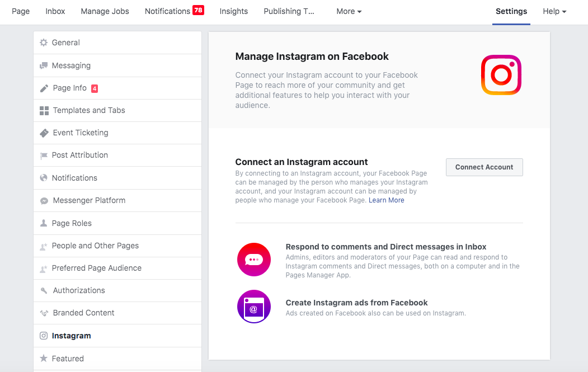Open the Inbox tab
Screen dimensions: 588x372
(x=55, y=12)
